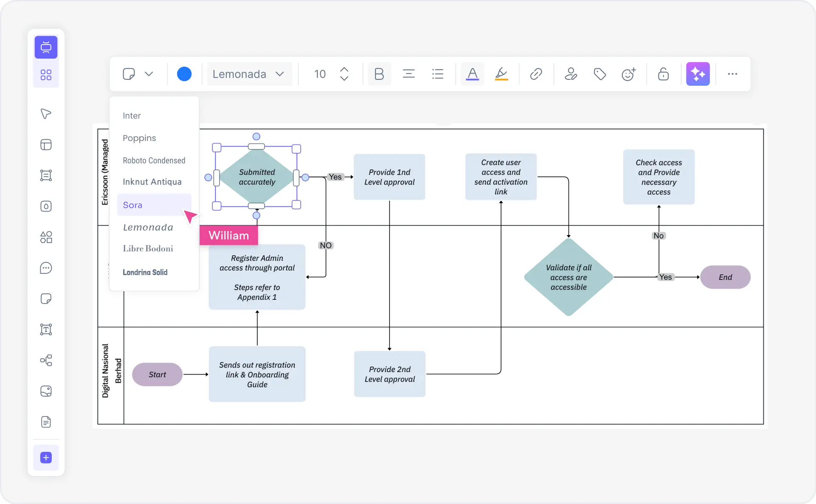Toggle bold formatting
This screenshot has height=504, width=816.
(379, 74)
